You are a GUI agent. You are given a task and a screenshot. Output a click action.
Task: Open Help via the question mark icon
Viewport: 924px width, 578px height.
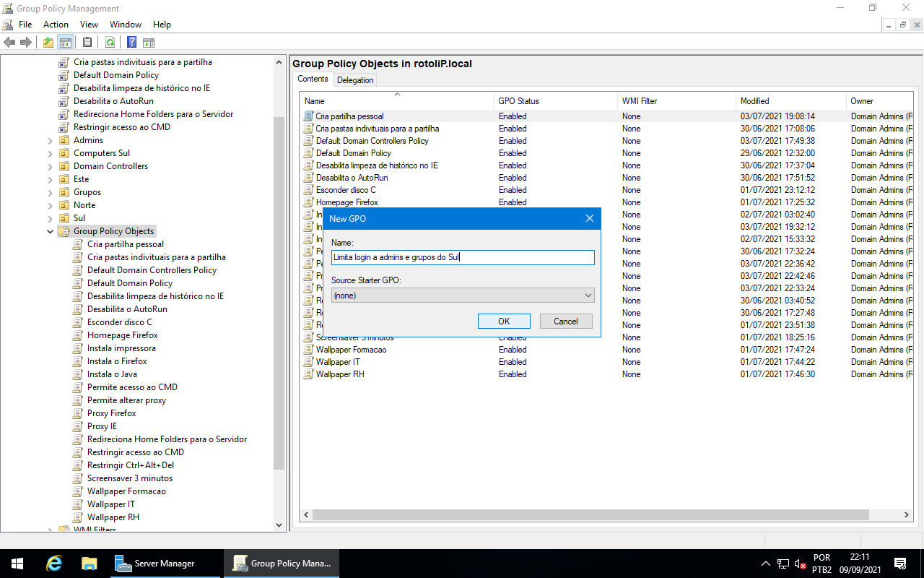[131, 42]
